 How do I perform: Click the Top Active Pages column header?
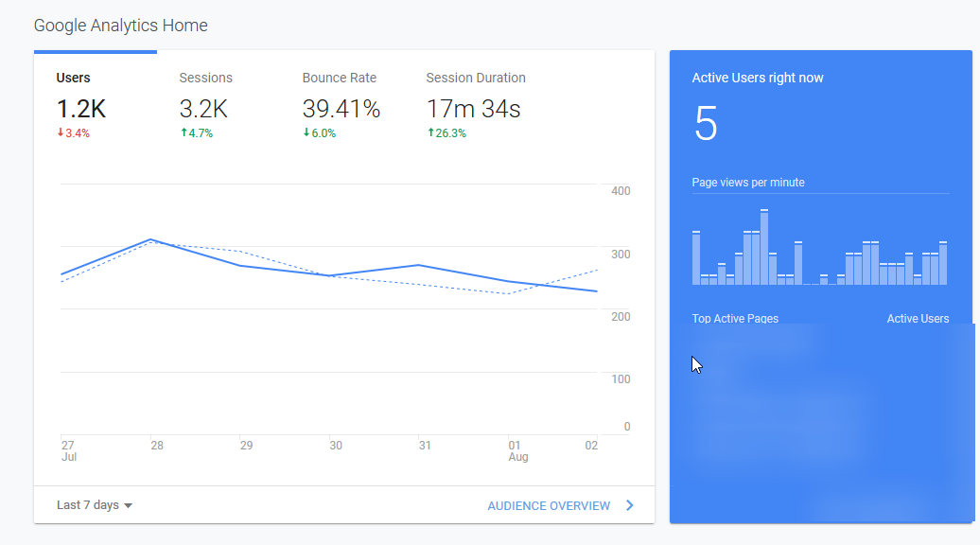[x=735, y=319]
